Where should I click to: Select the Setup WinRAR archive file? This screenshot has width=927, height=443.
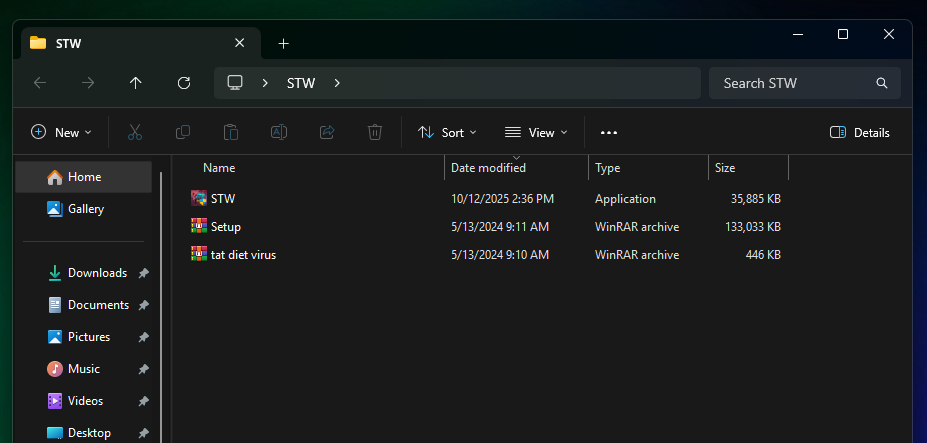pos(226,227)
